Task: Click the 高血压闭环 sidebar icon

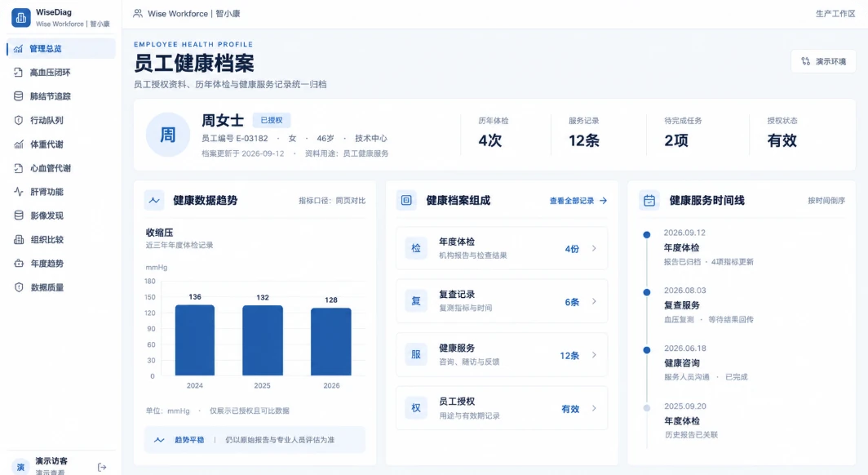Action: pyautogui.click(x=18, y=73)
